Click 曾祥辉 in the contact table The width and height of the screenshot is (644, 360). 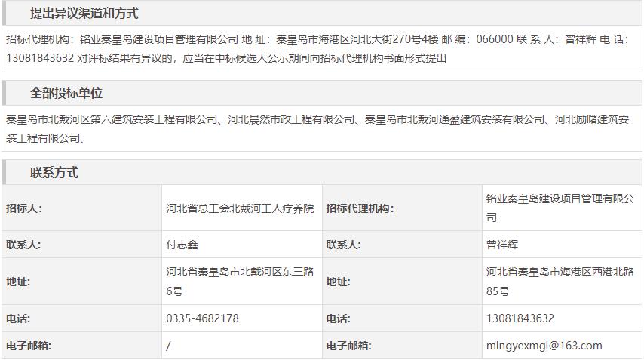[x=502, y=245]
